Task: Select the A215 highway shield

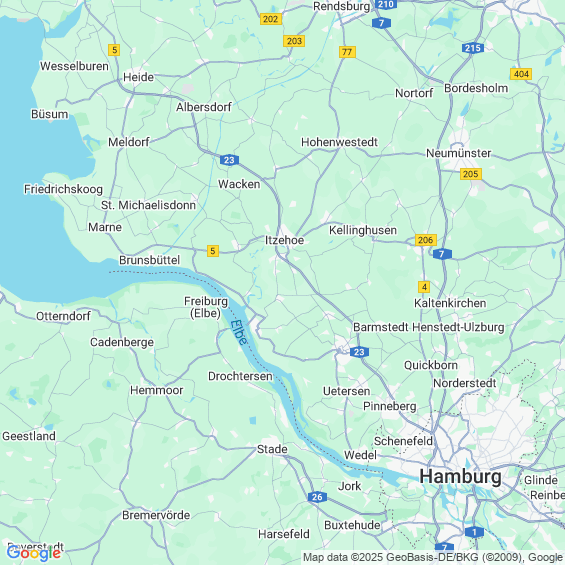Action: 473,48
